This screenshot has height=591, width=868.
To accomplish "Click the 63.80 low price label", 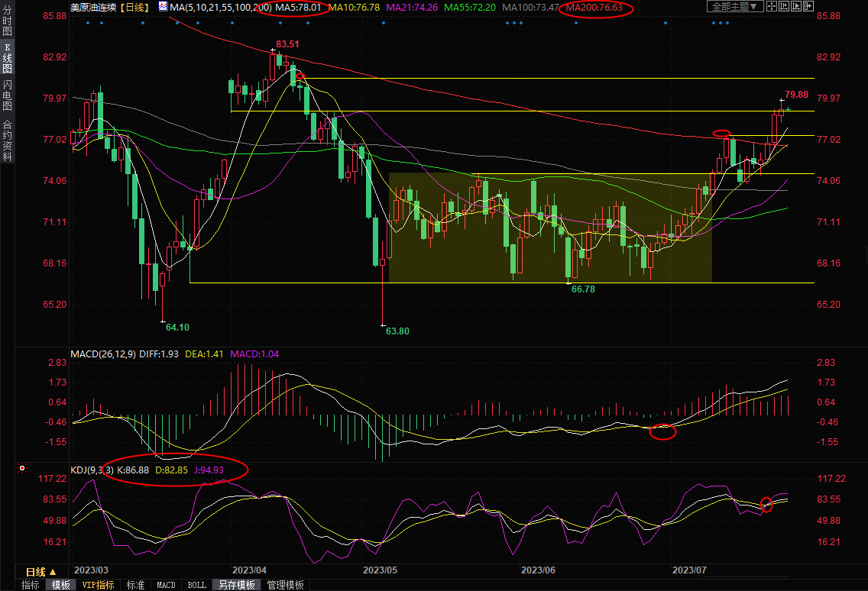I will click(397, 331).
